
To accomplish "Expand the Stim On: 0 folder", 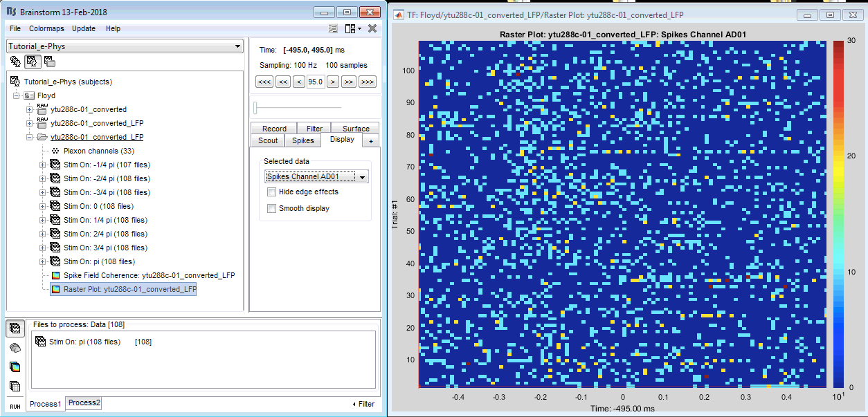I will coord(42,206).
